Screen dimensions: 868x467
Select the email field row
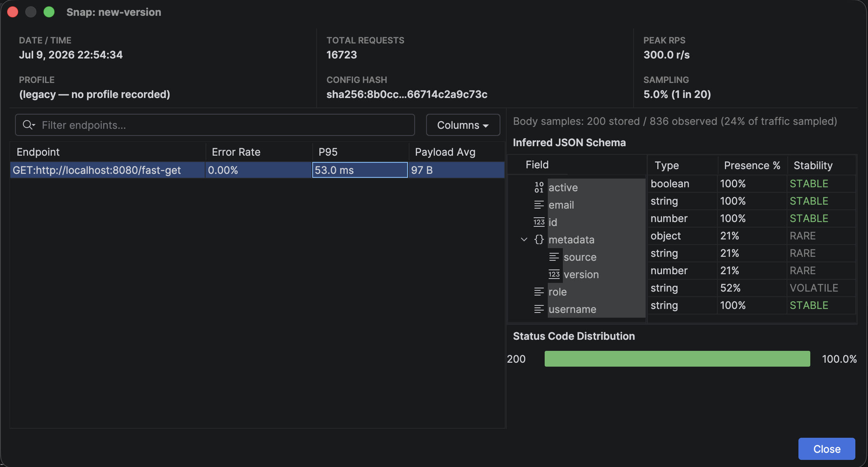click(x=596, y=205)
